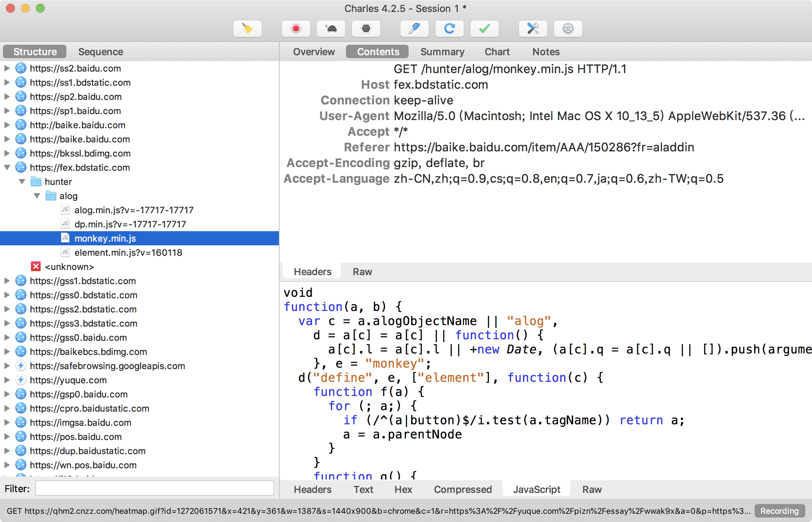Click the yuque.com lightning bolt icon
Screen dimensions: 812x522
pos(21,380)
